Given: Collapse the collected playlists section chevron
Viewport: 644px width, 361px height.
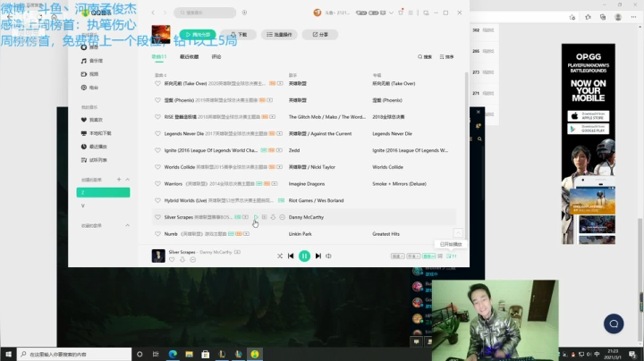Looking at the screenshot, I should (127, 225).
